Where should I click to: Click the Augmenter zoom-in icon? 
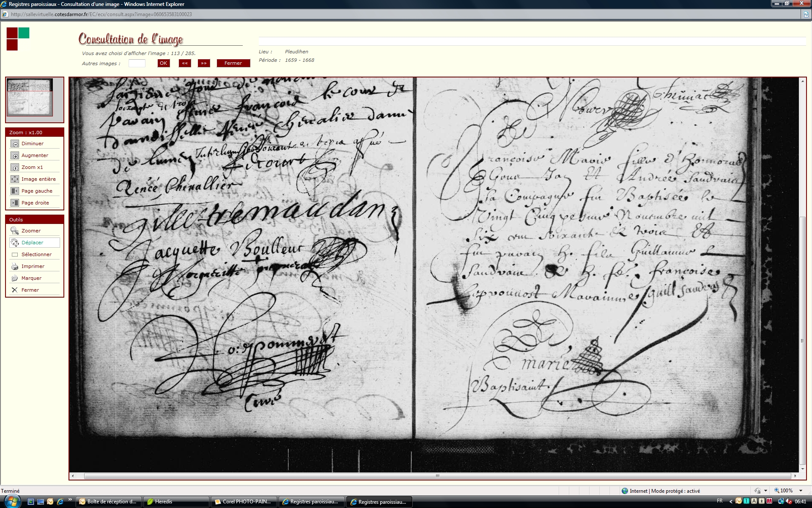(x=15, y=155)
